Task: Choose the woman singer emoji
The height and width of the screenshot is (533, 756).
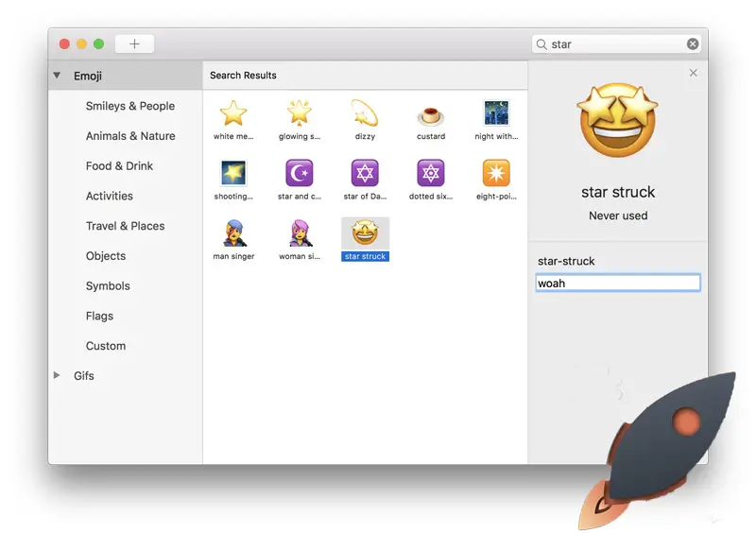Action: coord(300,233)
